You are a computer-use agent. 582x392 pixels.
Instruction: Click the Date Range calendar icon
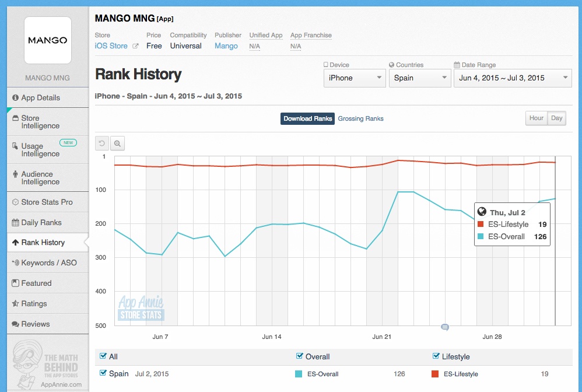457,65
